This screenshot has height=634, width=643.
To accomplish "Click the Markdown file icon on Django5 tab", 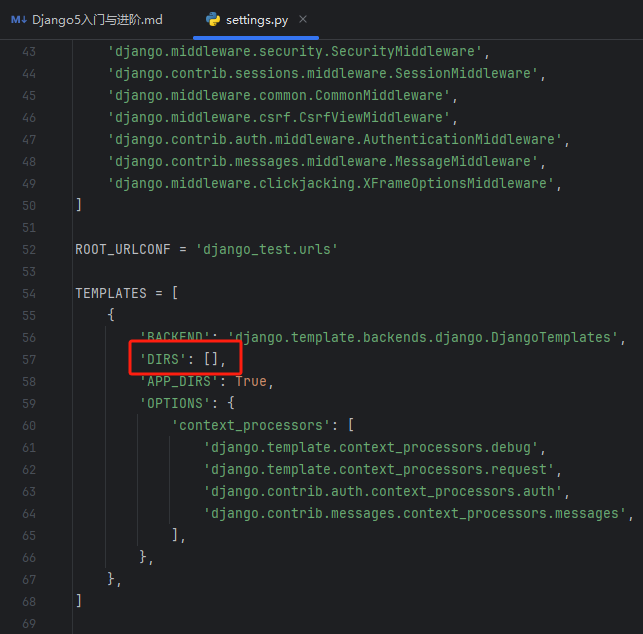I will (18, 20).
